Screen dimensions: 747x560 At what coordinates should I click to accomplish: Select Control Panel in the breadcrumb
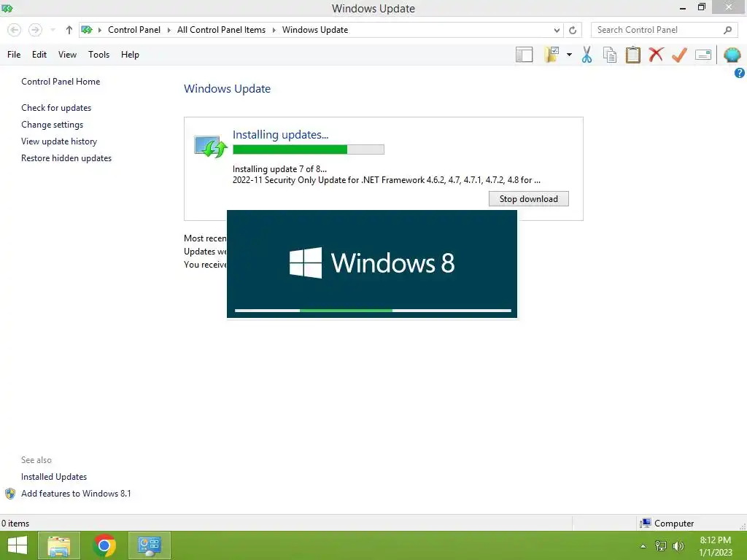(134, 30)
